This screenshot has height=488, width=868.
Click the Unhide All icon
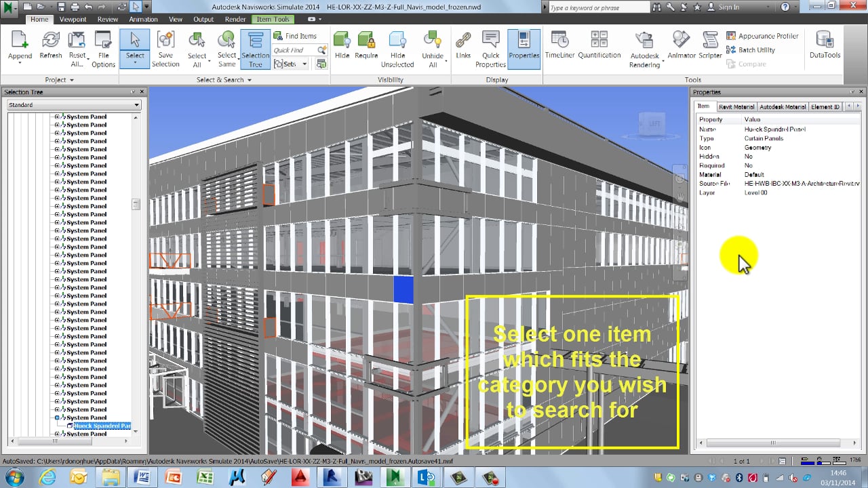(433, 40)
